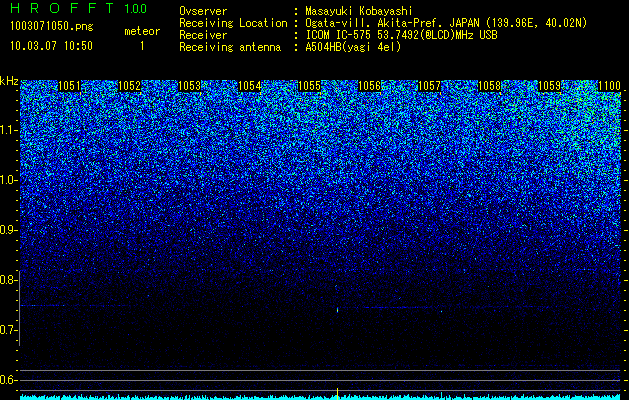Click the 1.1 frequency axis label
The width and height of the screenshot is (629, 400).
click(x=8, y=130)
